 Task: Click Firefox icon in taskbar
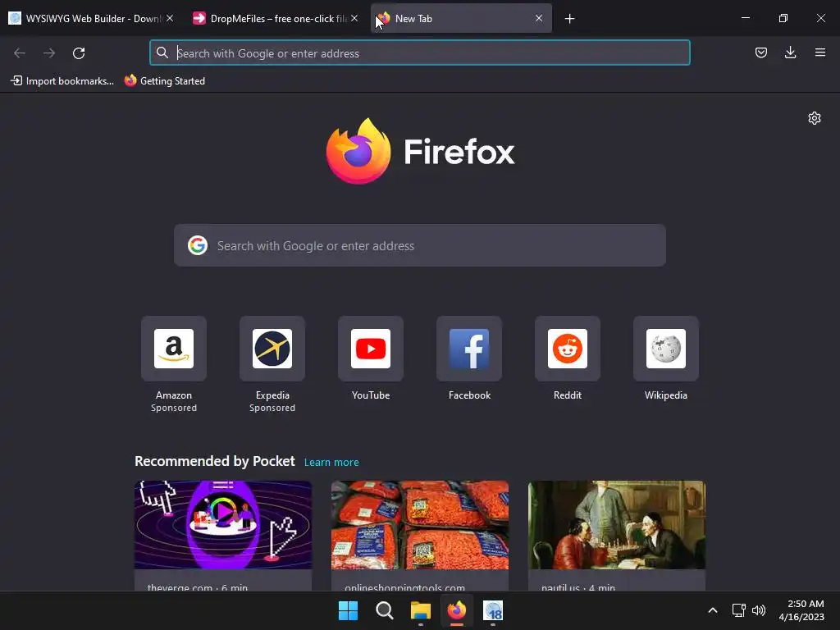(456, 610)
